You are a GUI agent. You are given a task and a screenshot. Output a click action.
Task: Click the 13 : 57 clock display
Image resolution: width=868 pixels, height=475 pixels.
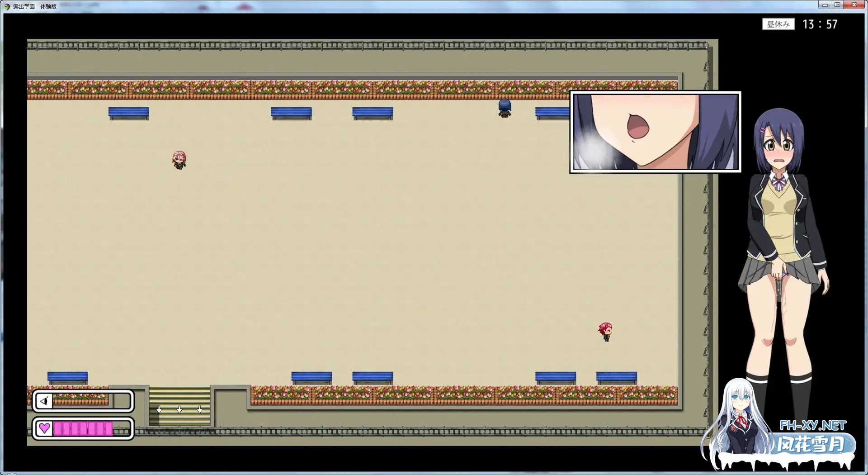[x=820, y=24]
